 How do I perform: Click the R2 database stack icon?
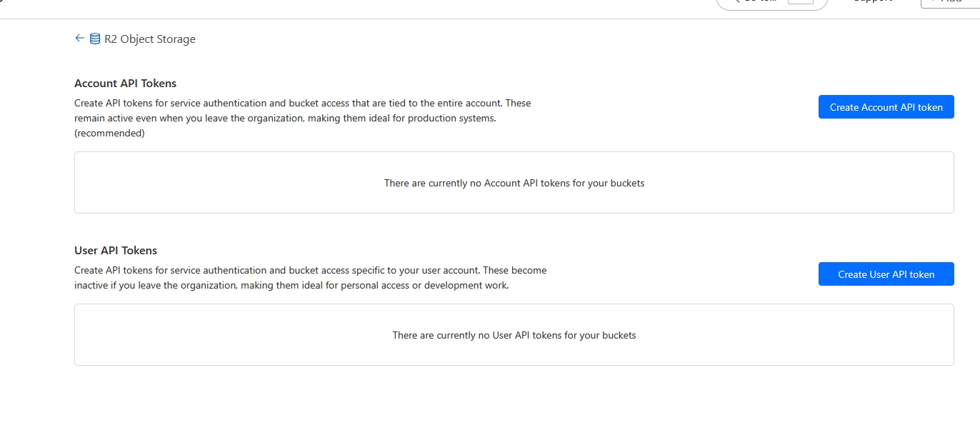click(x=95, y=39)
